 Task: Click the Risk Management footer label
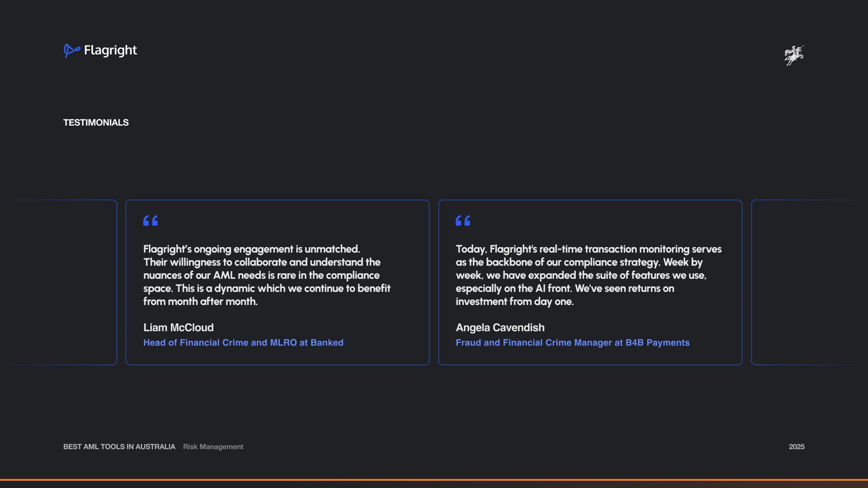(x=213, y=447)
